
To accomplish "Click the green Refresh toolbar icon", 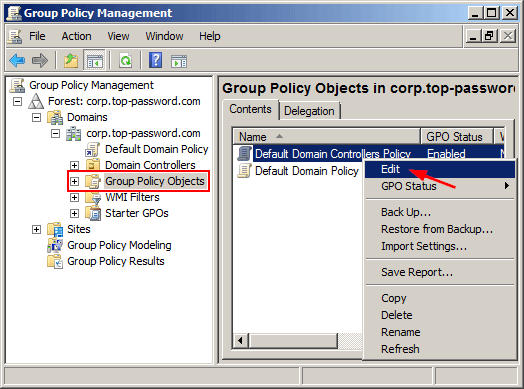I will [x=125, y=60].
